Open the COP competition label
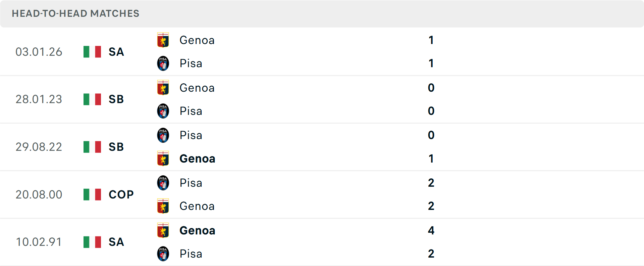This screenshot has width=644, height=266. (120, 194)
